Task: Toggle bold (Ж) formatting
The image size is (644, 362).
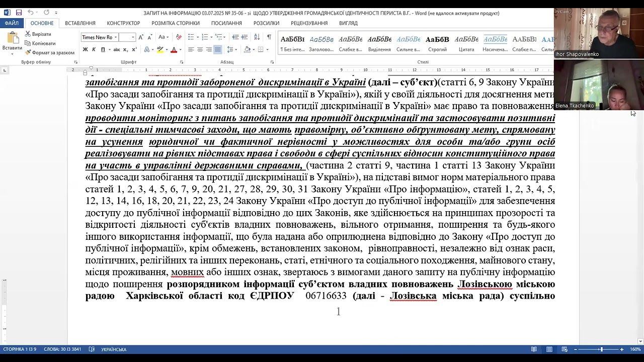Action: pos(85,49)
